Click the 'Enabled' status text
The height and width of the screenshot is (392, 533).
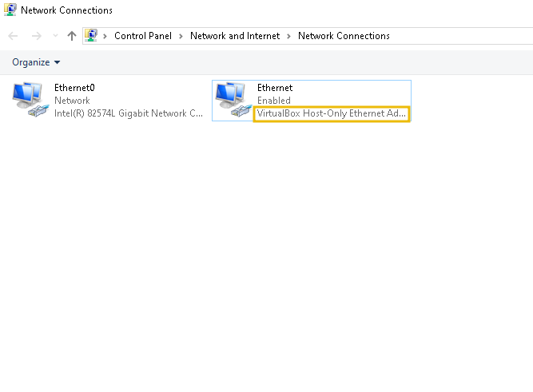click(274, 101)
